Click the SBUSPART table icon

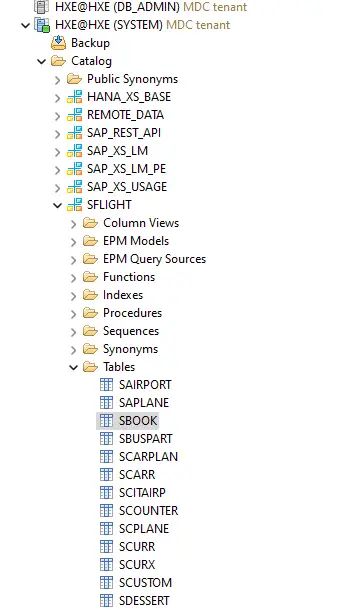pyautogui.click(x=106, y=439)
